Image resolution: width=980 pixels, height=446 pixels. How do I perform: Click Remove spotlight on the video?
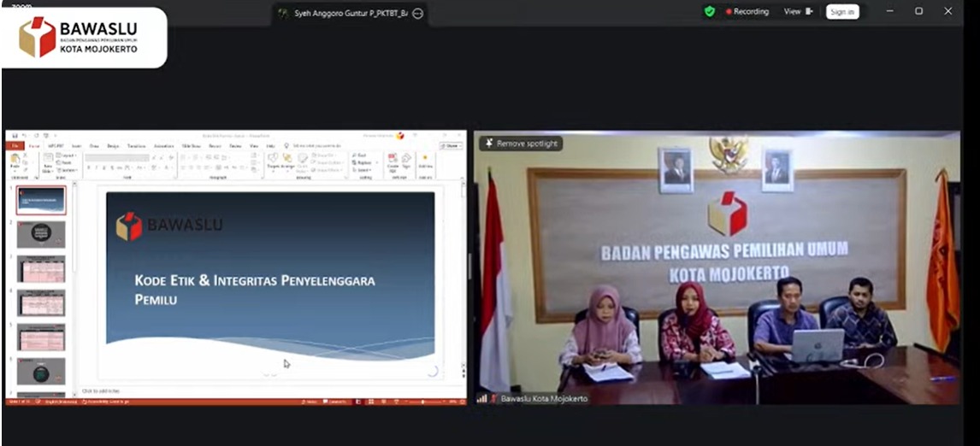point(522,144)
